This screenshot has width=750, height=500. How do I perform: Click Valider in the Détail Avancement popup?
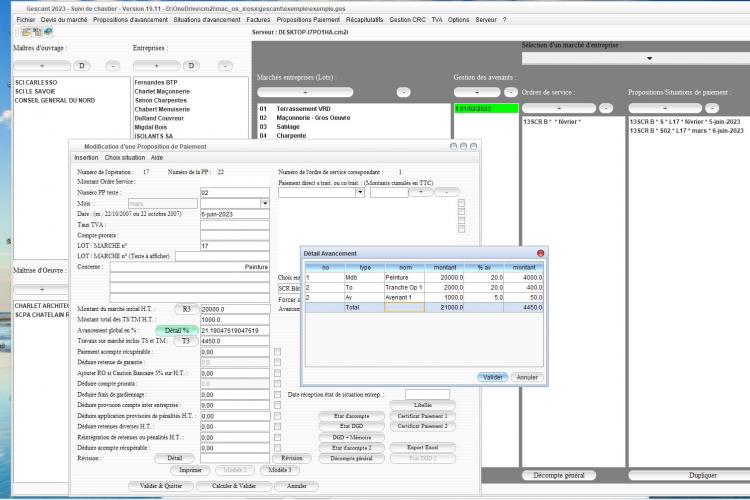(x=493, y=378)
